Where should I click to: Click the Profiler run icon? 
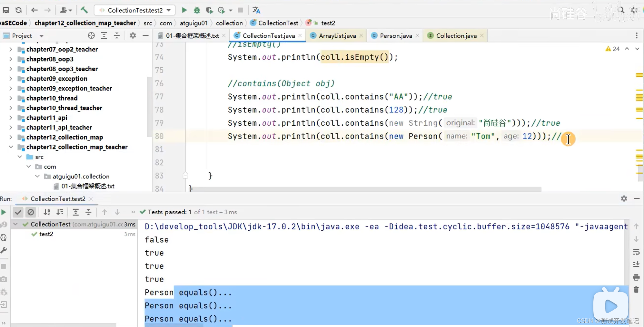click(222, 10)
